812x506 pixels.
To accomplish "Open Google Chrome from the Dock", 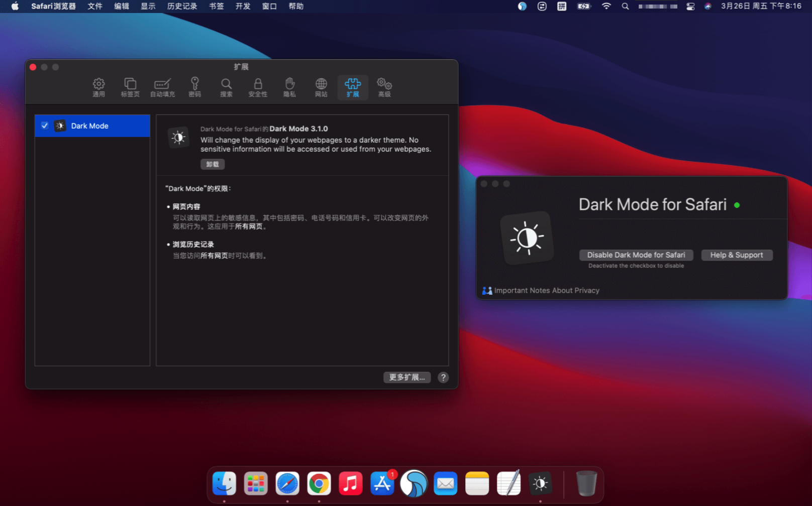I will pos(319,484).
